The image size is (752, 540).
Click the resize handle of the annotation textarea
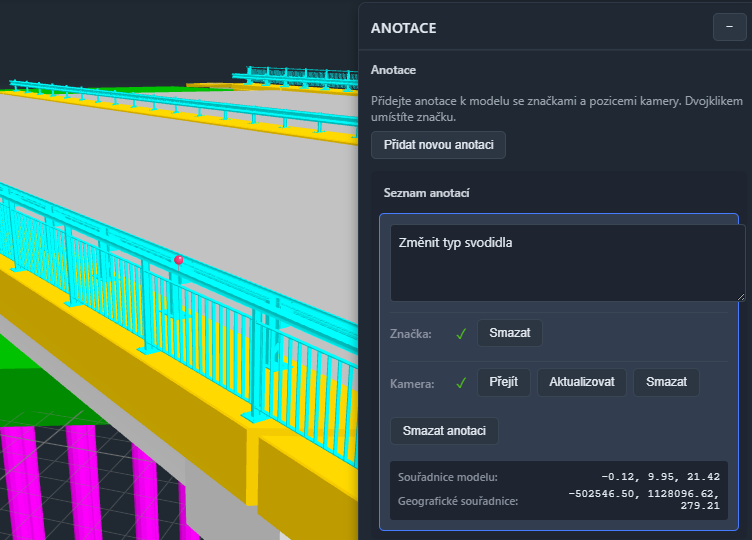tap(740, 296)
